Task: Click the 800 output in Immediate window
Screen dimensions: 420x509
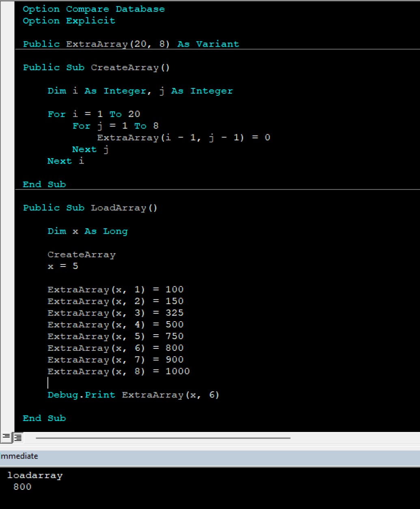Action: [22, 487]
